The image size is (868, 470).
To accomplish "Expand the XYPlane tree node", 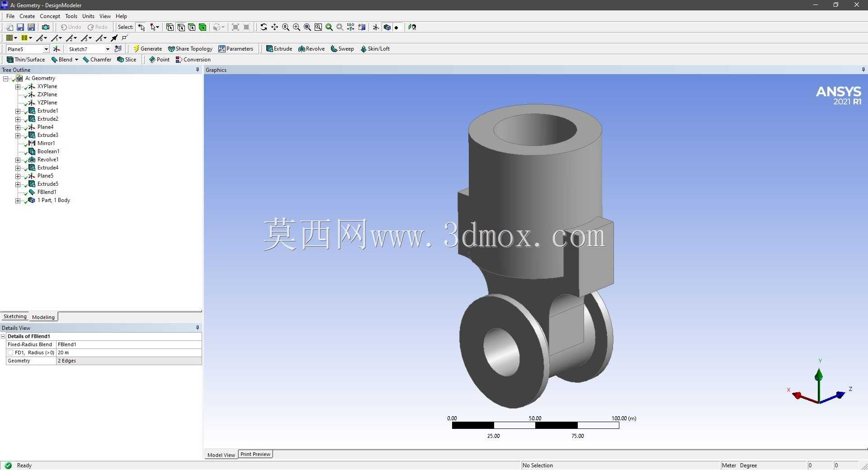I will (18, 86).
